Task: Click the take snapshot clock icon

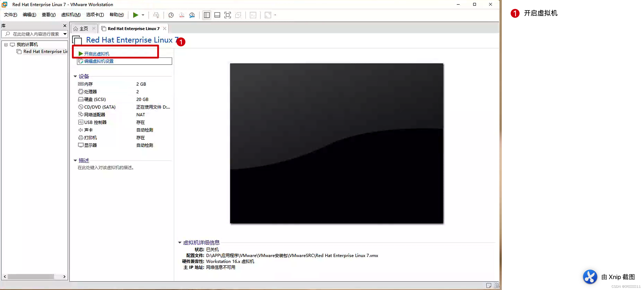Action: click(171, 15)
